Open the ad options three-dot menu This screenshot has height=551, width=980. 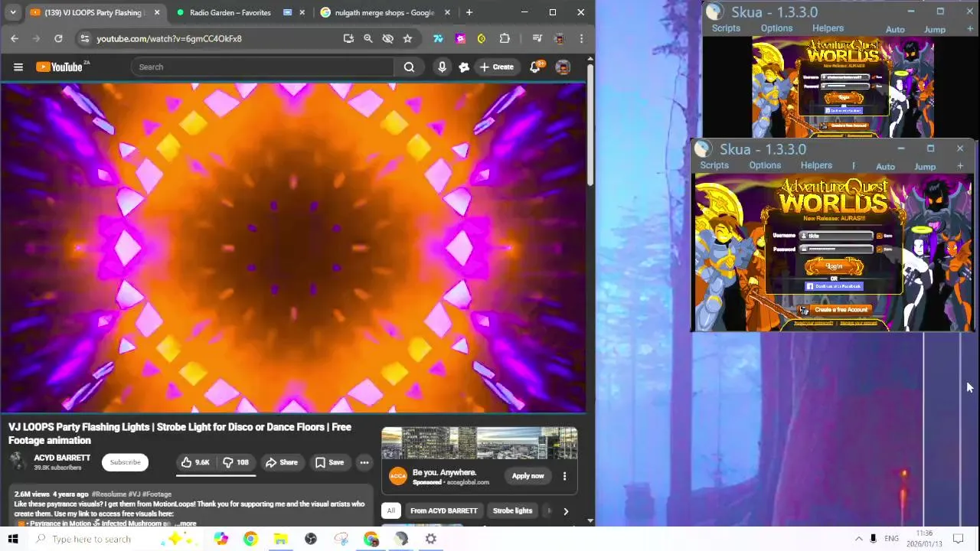[564, 476]
